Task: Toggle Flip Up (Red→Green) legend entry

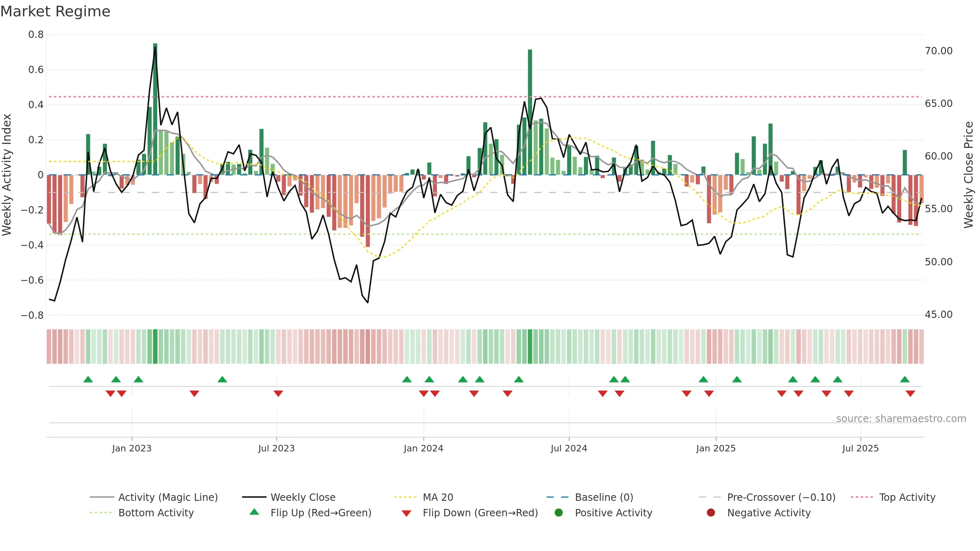Action: [x=310, y=513]
